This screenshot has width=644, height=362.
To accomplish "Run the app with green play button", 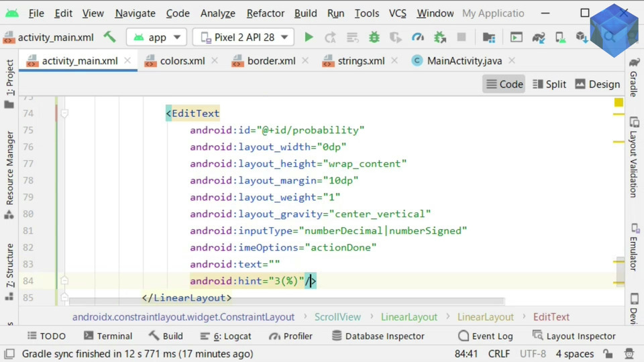I will (309, 38).
